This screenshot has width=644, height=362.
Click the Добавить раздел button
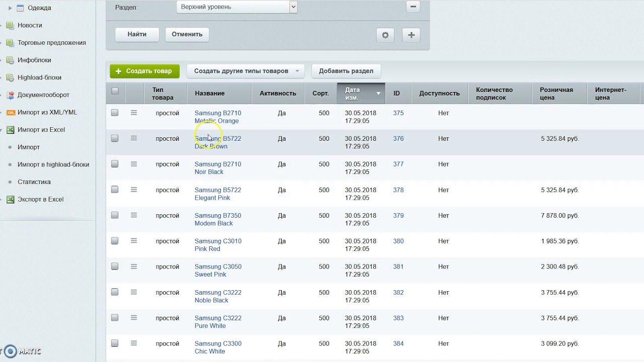tap(346, 71)
